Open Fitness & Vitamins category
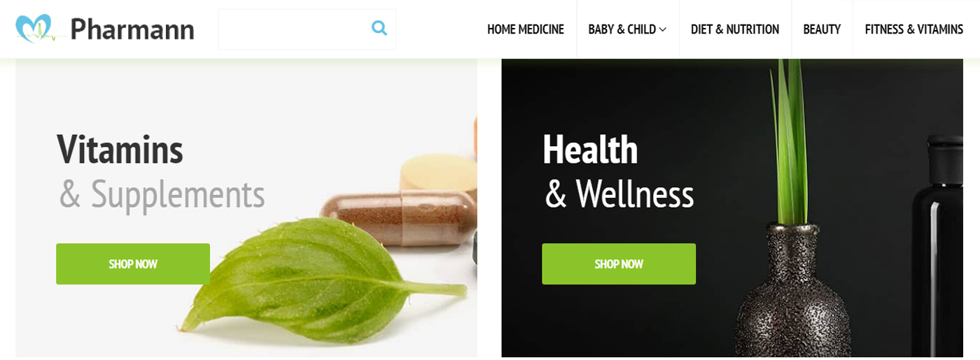The width and height of the screenshot is (980, 360). pos(914,29)
